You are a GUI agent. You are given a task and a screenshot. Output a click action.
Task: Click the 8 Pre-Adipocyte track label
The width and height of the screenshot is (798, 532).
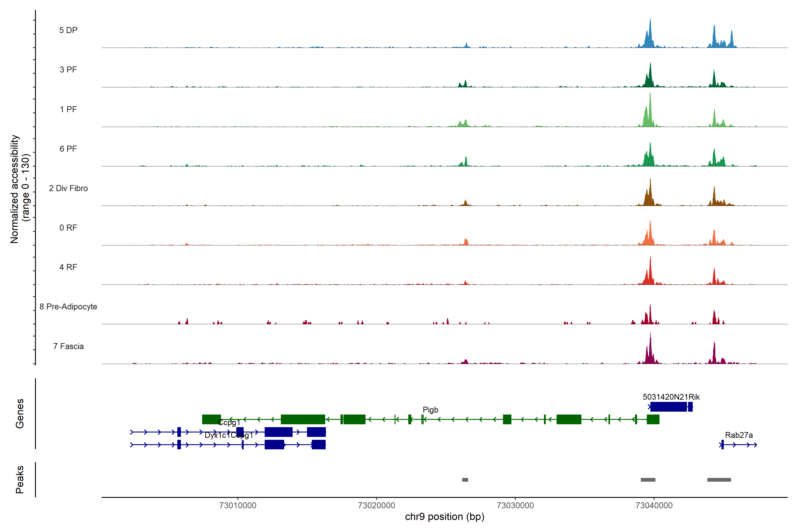click(68, 307)
